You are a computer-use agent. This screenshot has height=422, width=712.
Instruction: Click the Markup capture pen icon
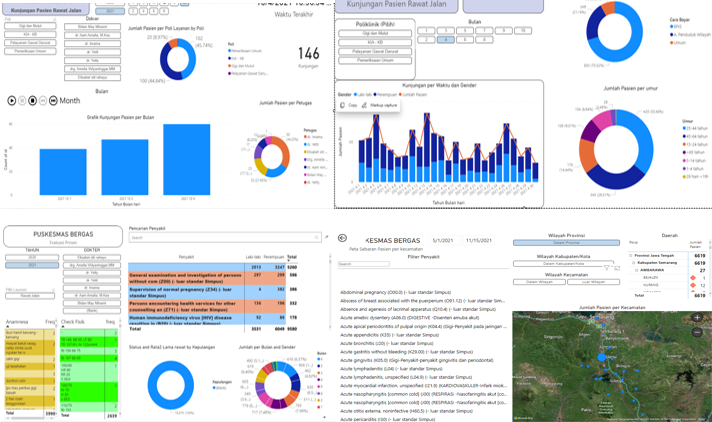[x=365, y=105]
